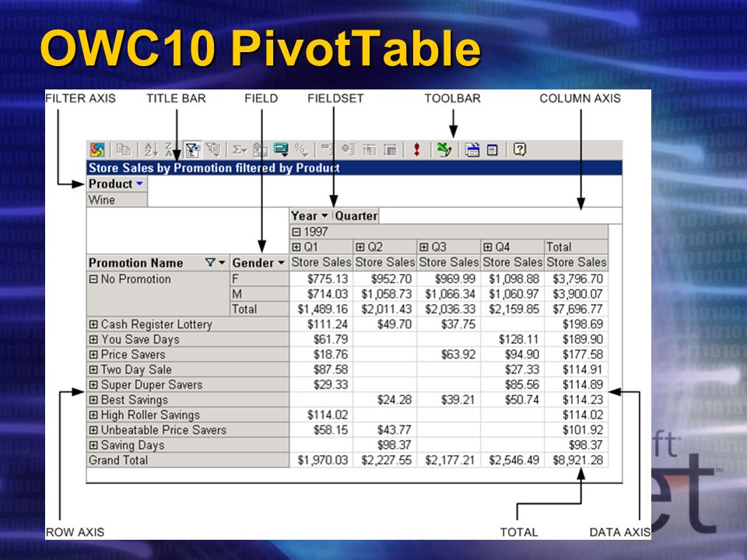Click the Office Web Components logo icon
Screen dimensions: 747x560
click(97, 150)
